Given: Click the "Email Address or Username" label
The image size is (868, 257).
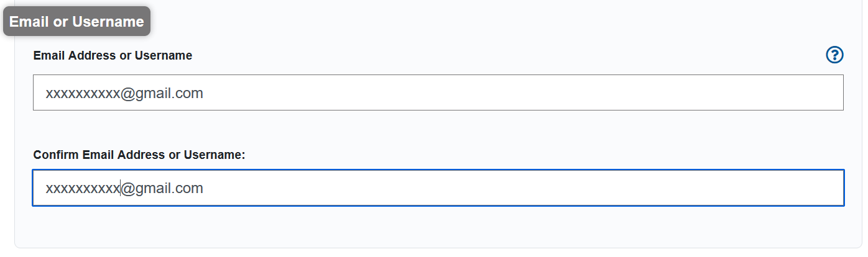Looking at the screenshot, I should (x=113, y=55).
